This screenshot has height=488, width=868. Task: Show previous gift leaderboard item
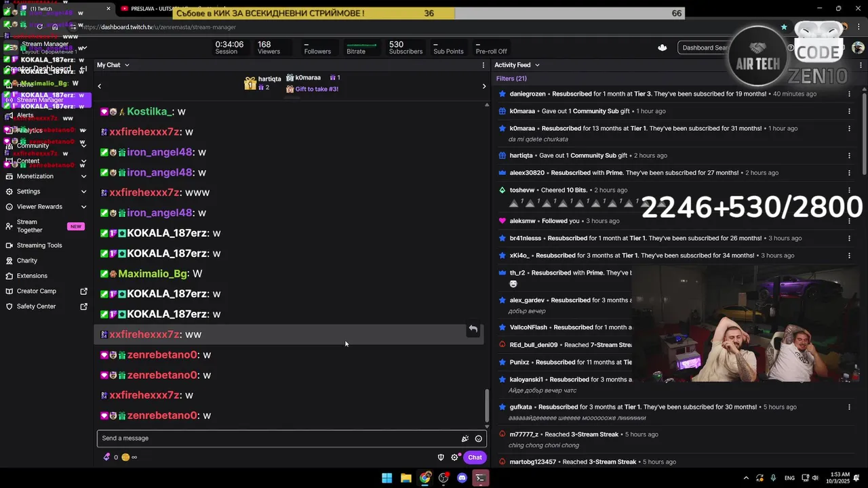pos(100,86)
